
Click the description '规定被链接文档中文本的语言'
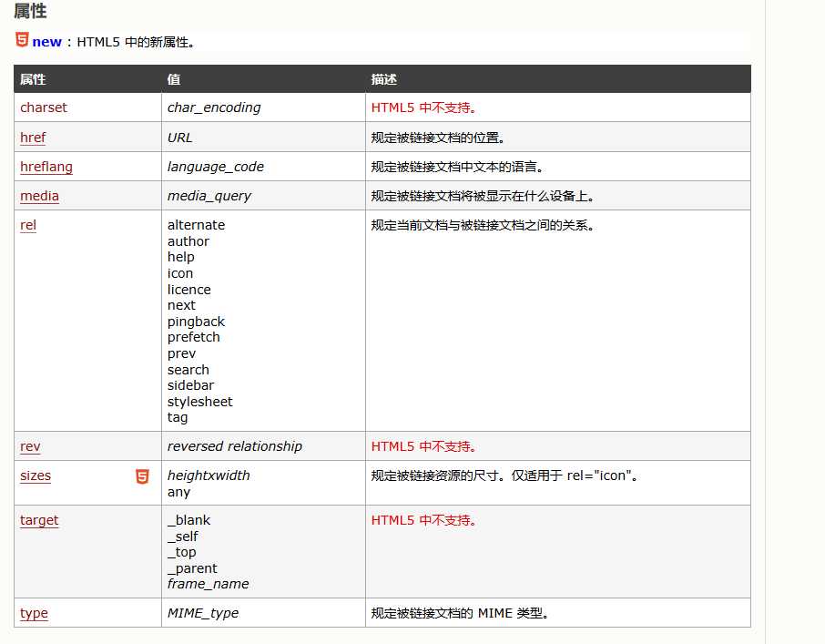[457, 168]
